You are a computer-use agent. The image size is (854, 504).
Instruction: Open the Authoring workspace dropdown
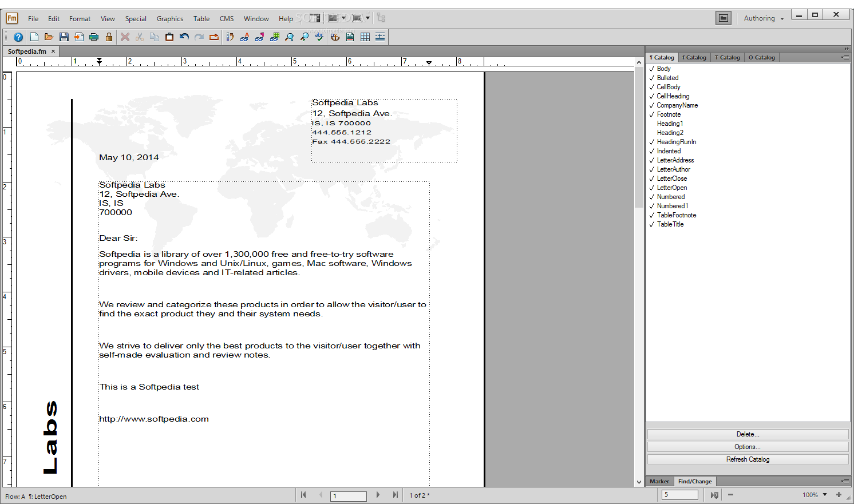[764, 18]
